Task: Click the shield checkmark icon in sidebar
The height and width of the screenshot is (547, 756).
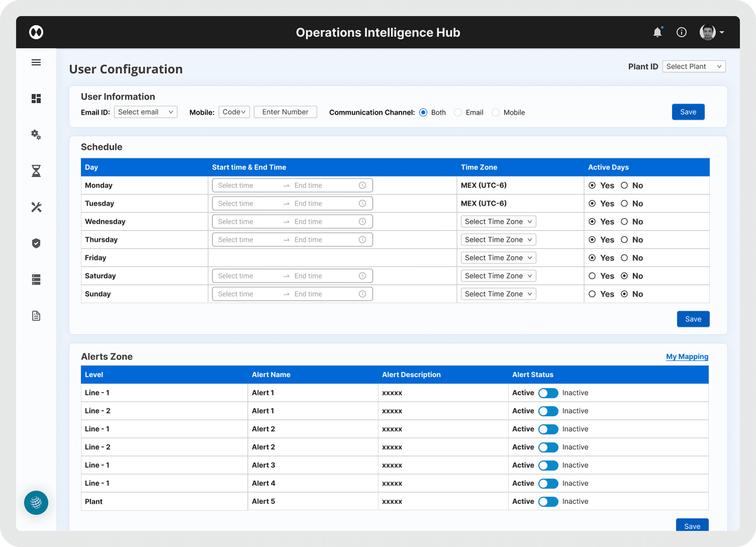Action: [x=36, y=243]
